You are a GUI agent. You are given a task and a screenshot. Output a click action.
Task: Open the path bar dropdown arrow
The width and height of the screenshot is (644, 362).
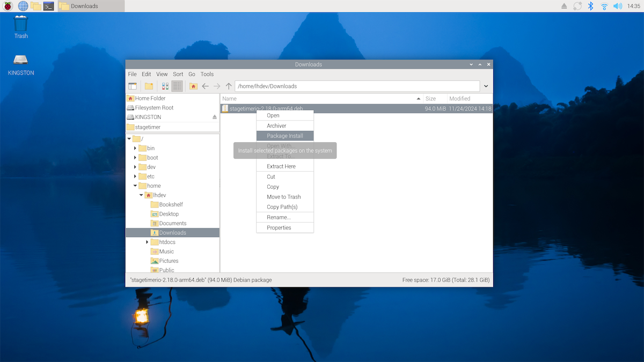coord(486,86)
